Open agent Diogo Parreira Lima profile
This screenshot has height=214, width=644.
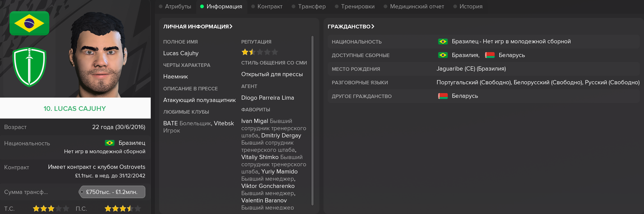[268, 98]
